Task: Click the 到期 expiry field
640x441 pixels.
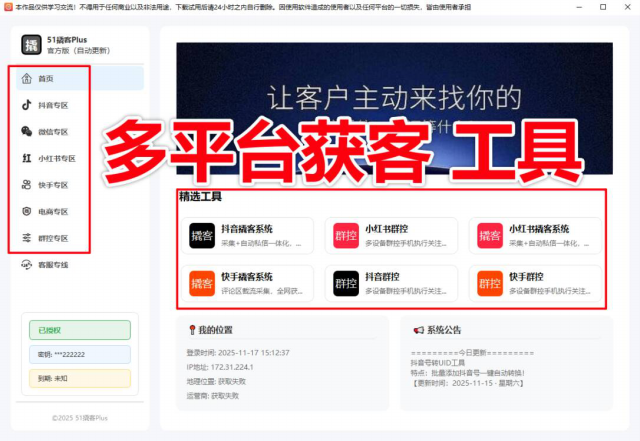Action: 80,378
